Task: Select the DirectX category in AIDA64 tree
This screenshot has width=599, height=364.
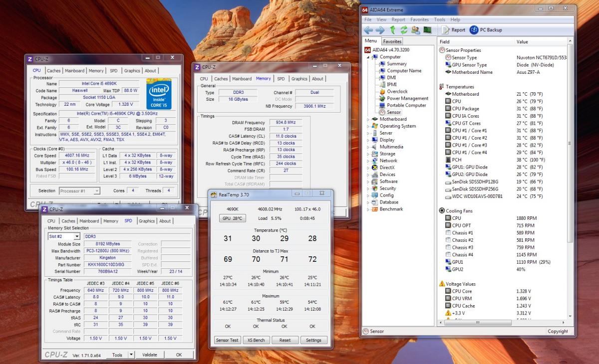Action: tap(383, 168)
